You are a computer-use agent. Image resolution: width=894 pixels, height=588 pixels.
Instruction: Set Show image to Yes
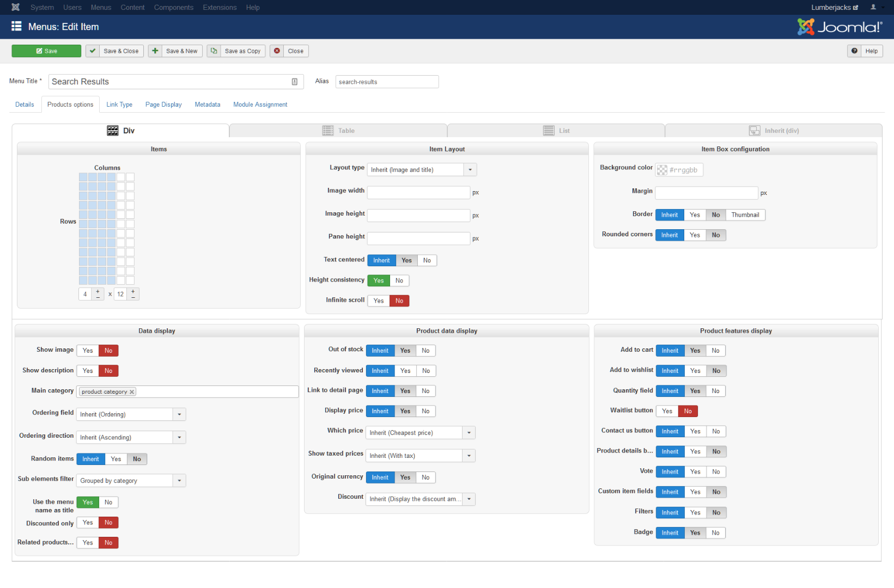[x=88, y=351]
